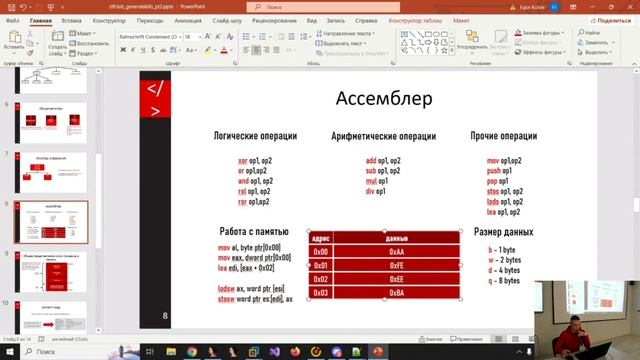Open the Layout (Макет) dropdown
The image size is (640, 360).
pyautogui.click(x=83, y=33)
